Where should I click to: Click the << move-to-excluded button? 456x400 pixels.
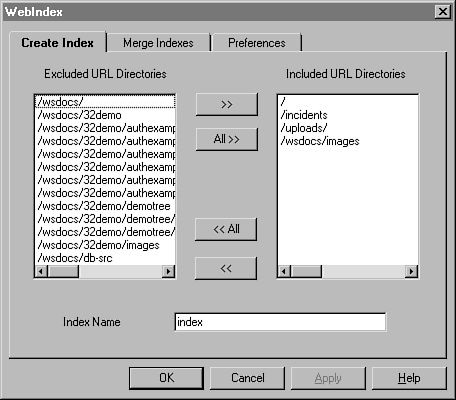tap(226, 268)
